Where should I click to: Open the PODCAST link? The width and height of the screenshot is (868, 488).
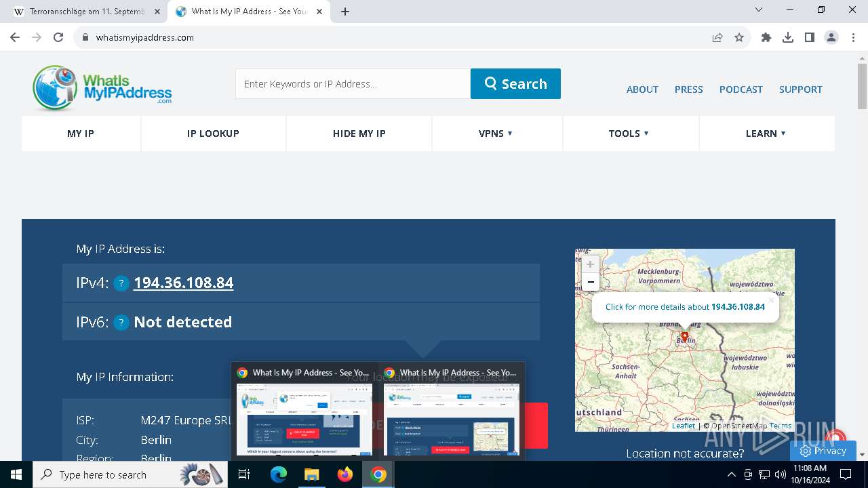click(741, 89)
